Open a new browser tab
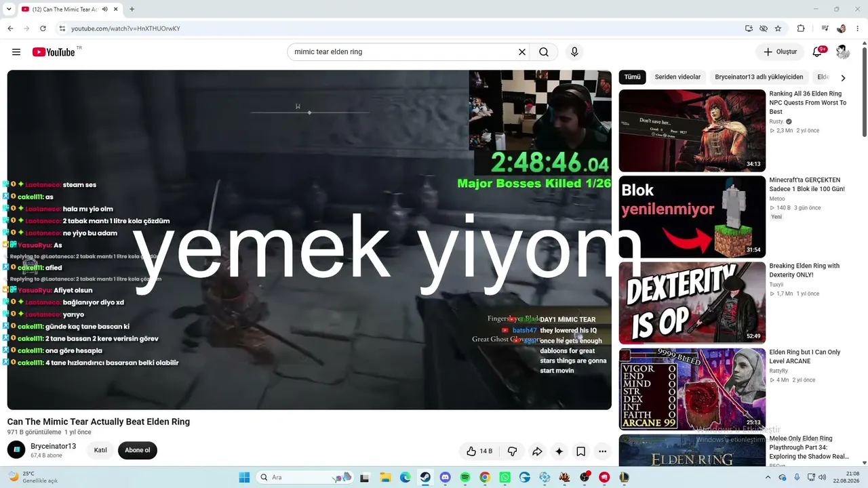868x488 pixels. 132,9
